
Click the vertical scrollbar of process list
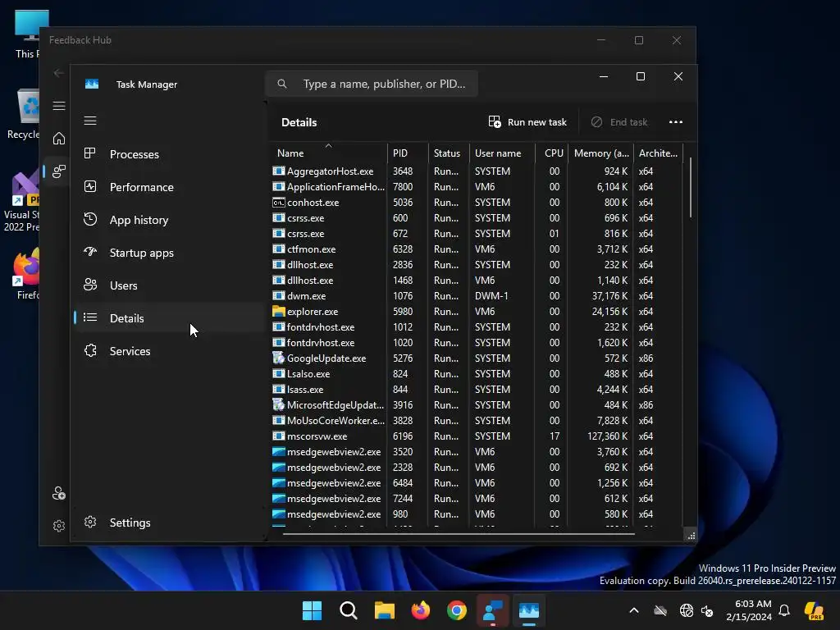(x=691, y=188)
